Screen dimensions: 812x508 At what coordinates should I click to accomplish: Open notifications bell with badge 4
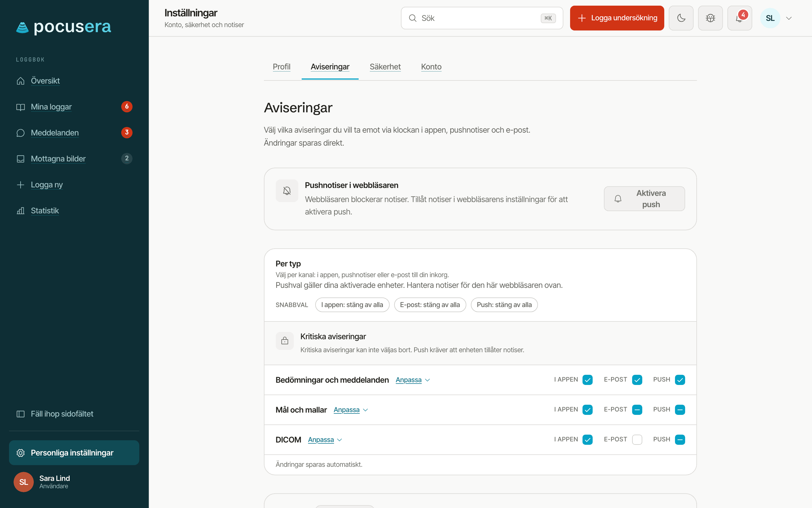(740, 18)
